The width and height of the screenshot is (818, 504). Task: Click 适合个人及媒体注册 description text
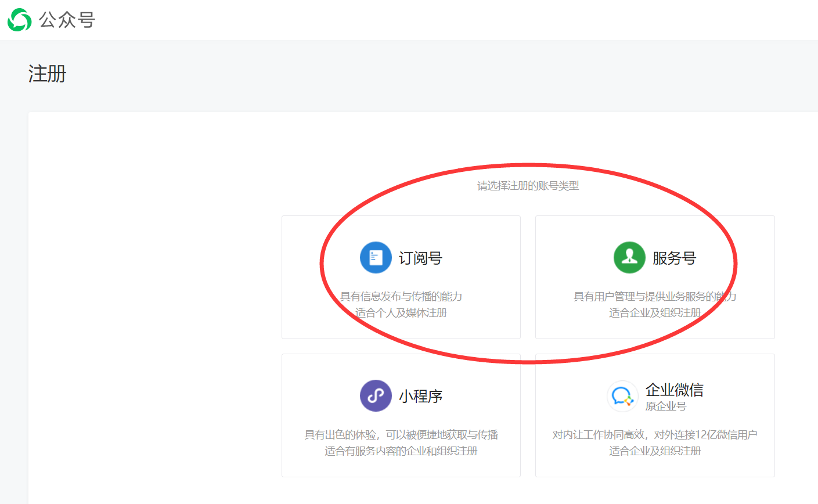401,312
